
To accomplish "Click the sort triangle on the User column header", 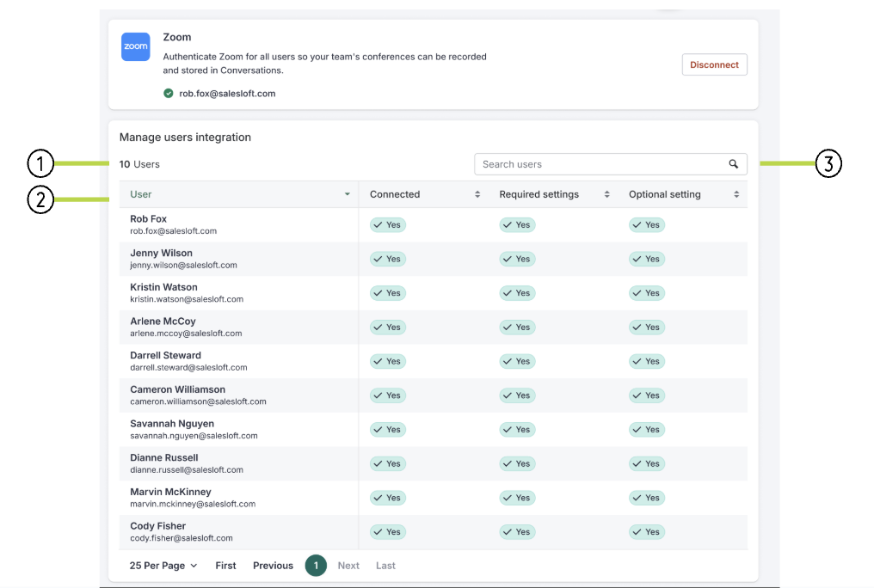I will (x=348, y=193).
